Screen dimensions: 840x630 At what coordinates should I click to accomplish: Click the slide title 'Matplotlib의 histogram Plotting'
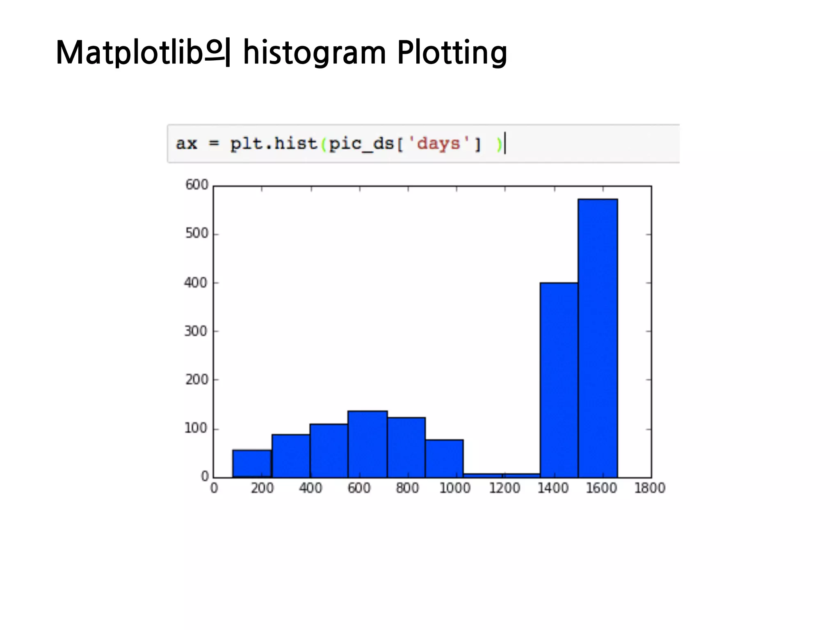point(281,52)
